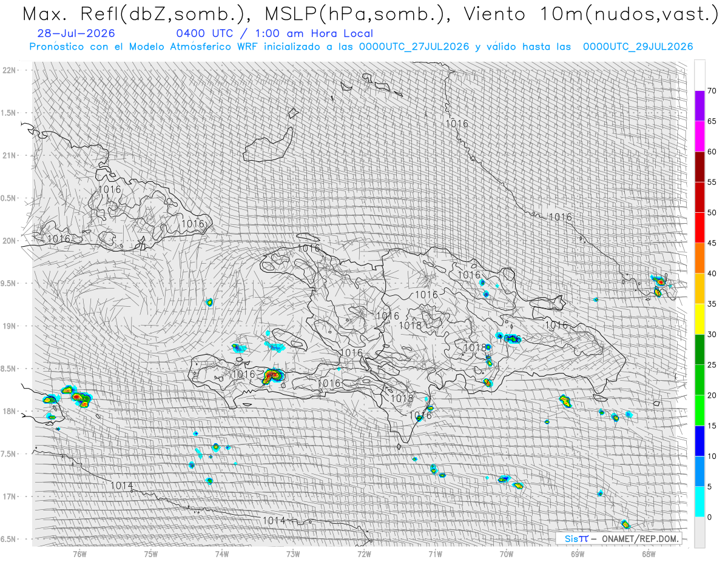This screenshot has width=728, height=562.
Task: Click the cyan 0-5 dBZ legend segment
Action: pyautogui.click(x=699, y=502)
